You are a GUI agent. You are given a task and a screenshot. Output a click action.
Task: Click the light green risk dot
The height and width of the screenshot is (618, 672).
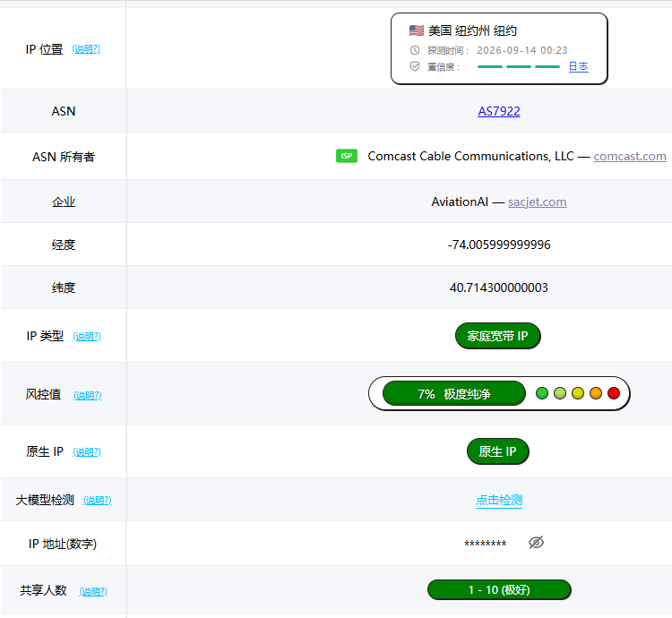[560, 393]
